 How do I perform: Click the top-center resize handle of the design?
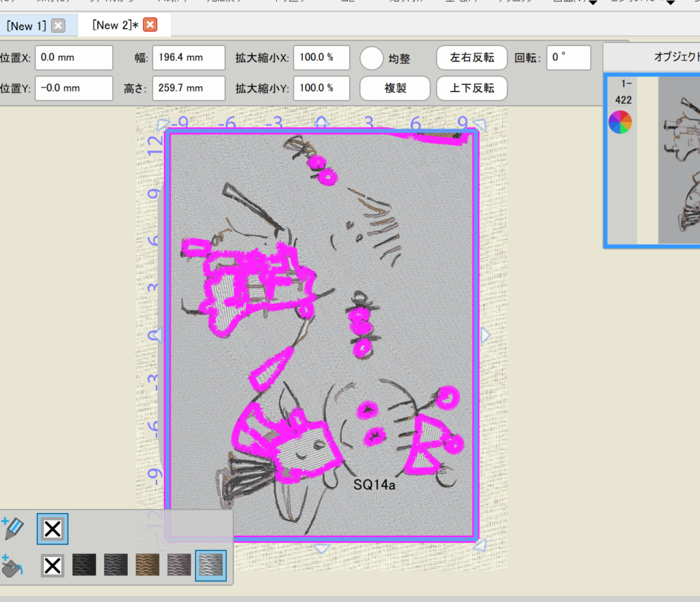[x=321, y=122]
